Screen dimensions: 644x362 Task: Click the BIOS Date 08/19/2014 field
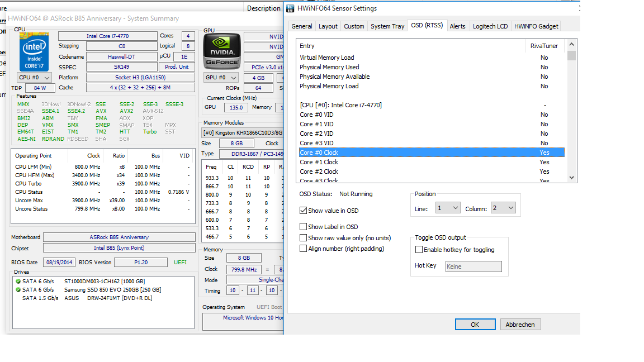pos(59,262)
